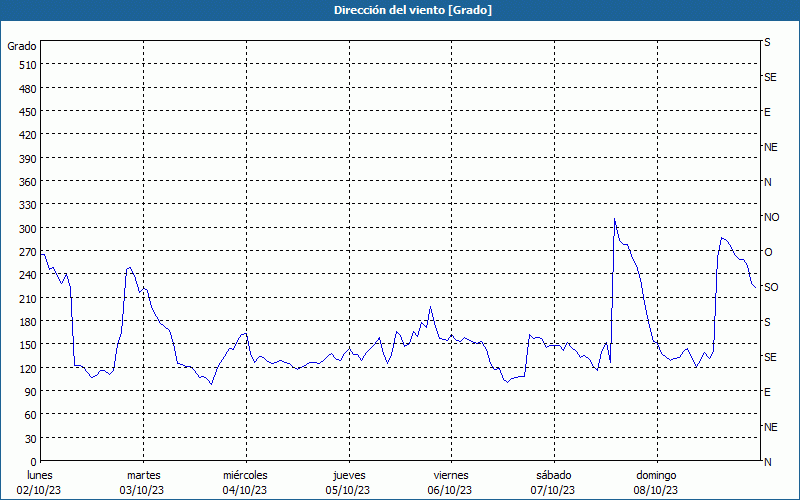Click the 'N' compass label beside 360
Screen dimensions: 800x500
pyautogui.click(x=767, y=182)
